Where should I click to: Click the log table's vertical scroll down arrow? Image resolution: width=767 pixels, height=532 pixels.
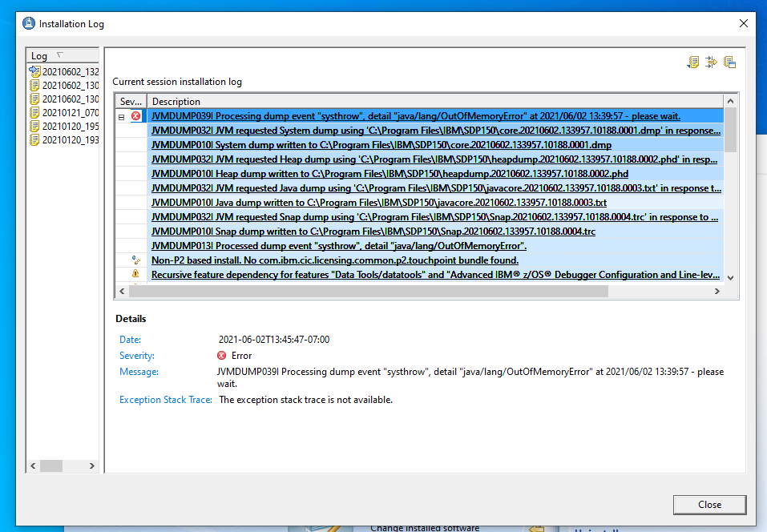coord(730,278)
